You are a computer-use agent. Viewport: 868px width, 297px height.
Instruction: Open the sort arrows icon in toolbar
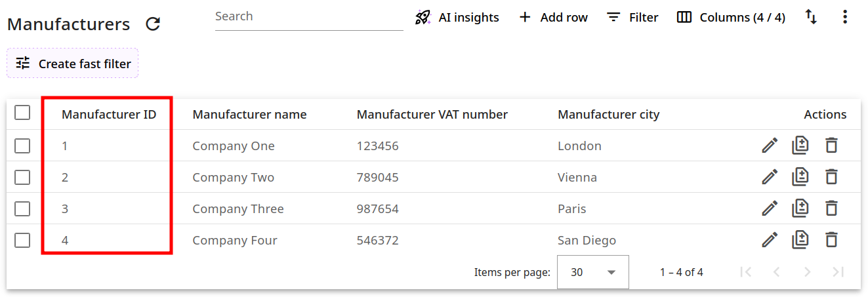pyautogui.click(x=812, y=17)
